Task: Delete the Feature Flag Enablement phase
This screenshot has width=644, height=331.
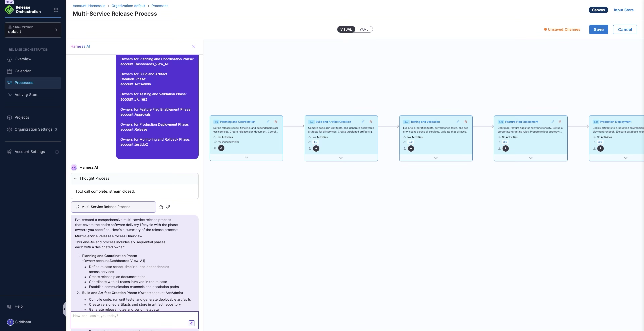Action: click(x=560, y=122)
